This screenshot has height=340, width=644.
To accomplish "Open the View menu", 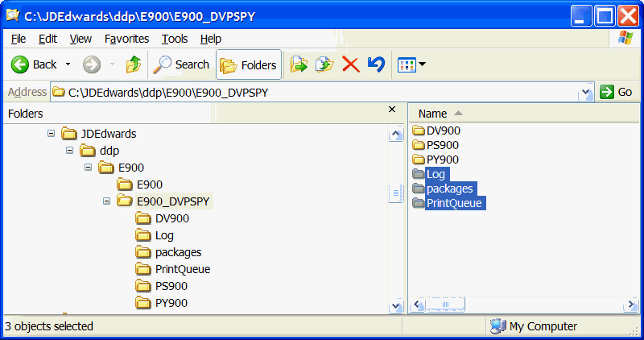I will (80, 39).
